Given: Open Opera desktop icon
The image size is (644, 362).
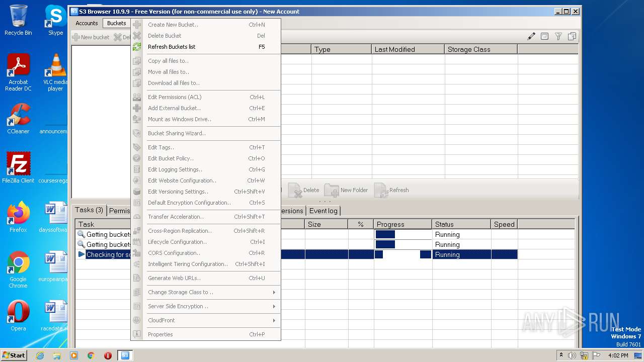Looking at the screenshot, I should click(x=18, y=316).
